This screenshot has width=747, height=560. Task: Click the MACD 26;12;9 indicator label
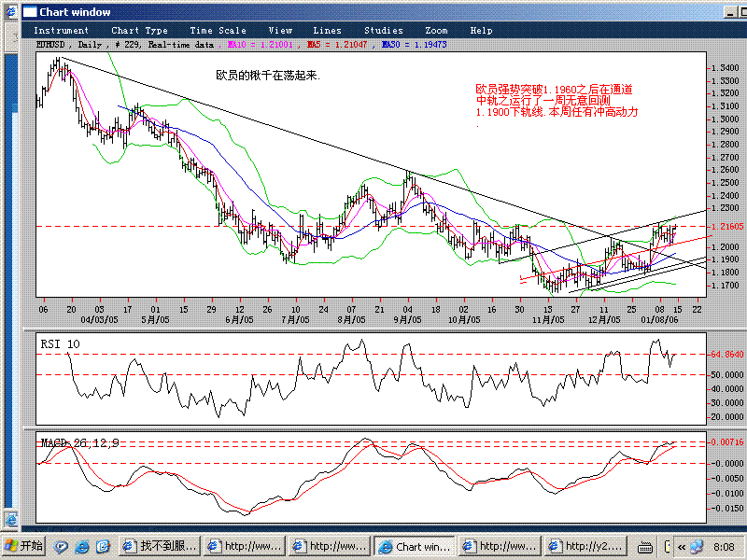click(79, 443)
